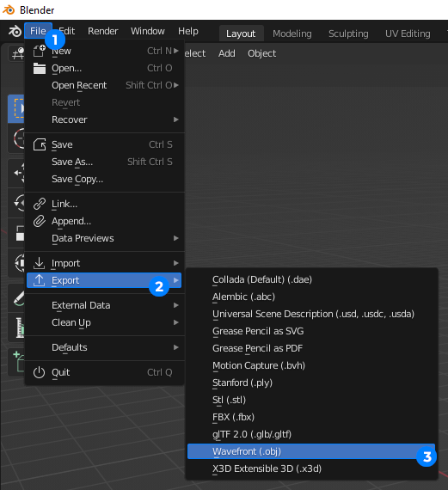Open the Help menu
Image resolution: width=448 pixels, height=490 pixels.
pos(188,31)
